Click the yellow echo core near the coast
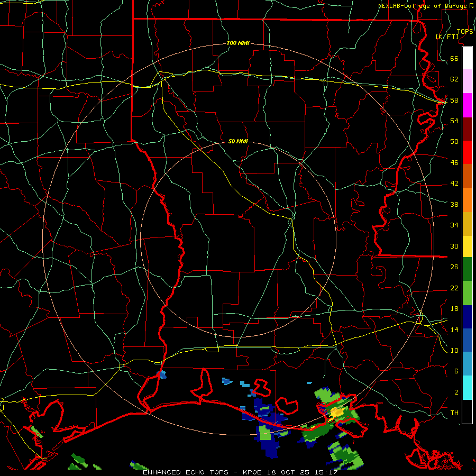Image resolution: width=476 pixels, height=476 pixels. [x=336, y=413]
